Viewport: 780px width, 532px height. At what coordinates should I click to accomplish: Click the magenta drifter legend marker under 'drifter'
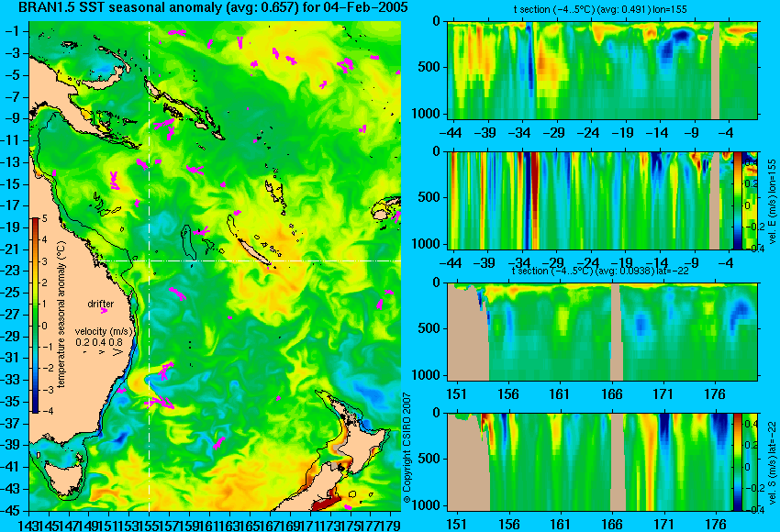pyautogui.click(x=104, y=311)
